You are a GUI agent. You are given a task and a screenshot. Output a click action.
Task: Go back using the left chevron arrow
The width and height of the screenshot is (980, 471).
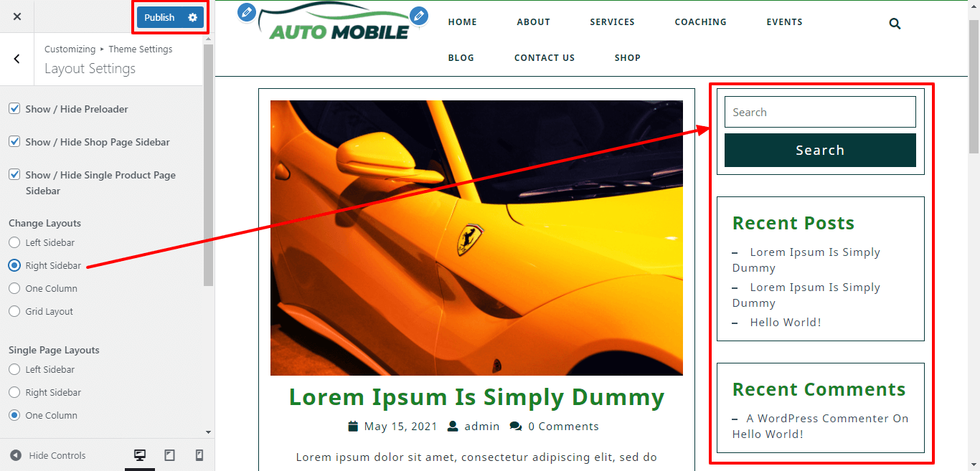pos(17,59)
